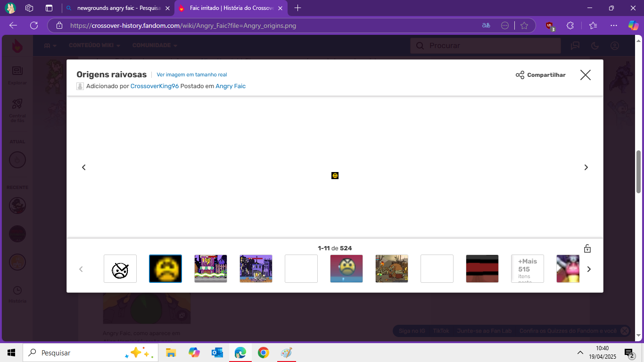644x362 pixels.
Task: Open link Ver imagem em tamanho real
Action: (x=192, y=74)
